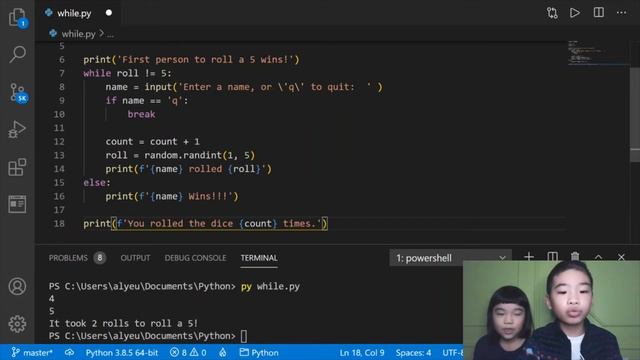Synchronize changes cloud icon in status bar
The image size is (640, 360).
click(69, 352)
